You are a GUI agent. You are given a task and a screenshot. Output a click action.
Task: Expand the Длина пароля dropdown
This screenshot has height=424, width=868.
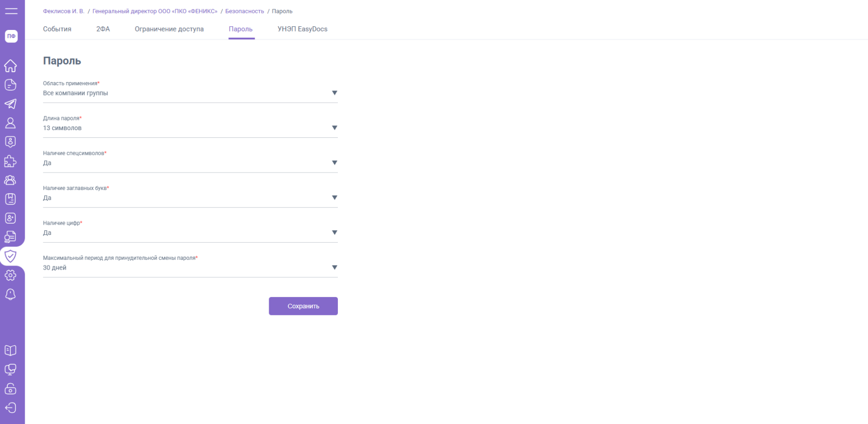[190, 128]
